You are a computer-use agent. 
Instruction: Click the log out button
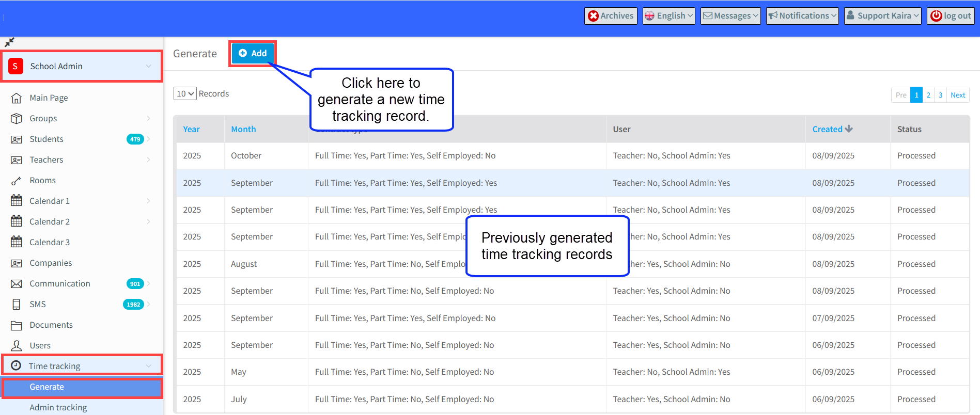click(x=951, y=16)
